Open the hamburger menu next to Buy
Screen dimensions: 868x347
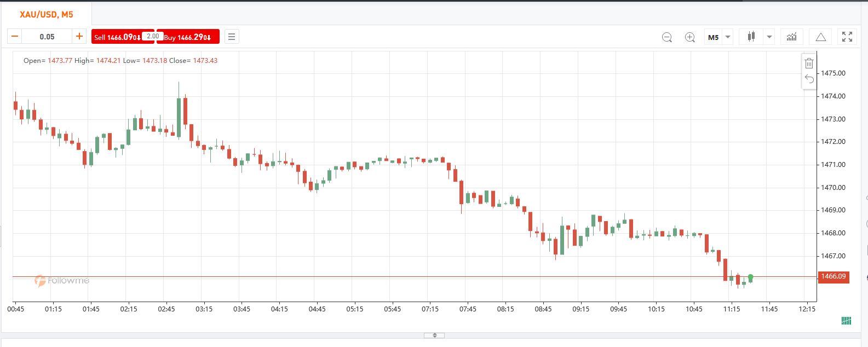[x=232, y=37]
